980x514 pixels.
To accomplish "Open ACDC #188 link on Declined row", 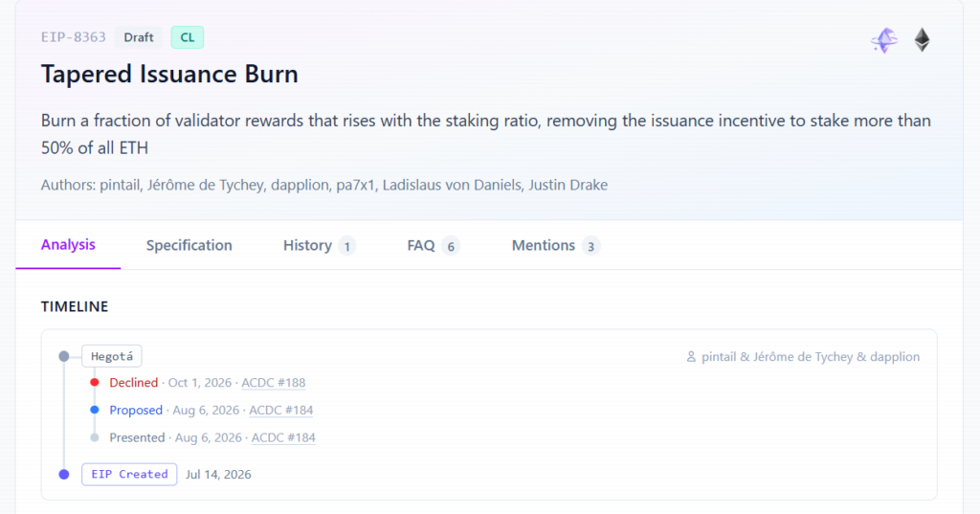I will pos(273,383).
